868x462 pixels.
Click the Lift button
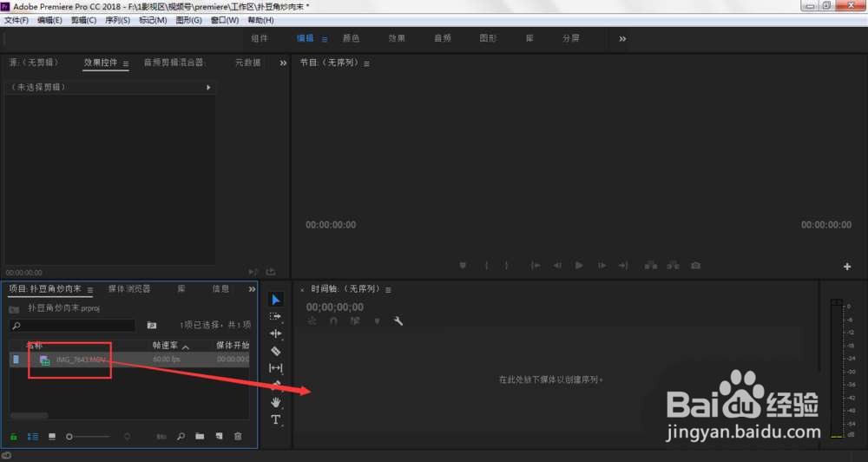coord(651,266)
